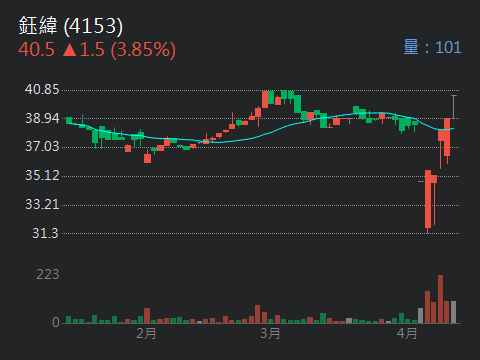Click the volume label 量：101
Viewport: 480px width, 360px height.
(x=432, y=47)
